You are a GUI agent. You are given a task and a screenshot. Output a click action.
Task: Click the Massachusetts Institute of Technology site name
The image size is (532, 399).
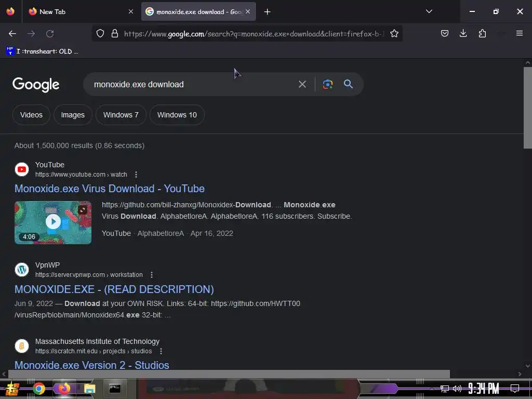(97, 341)
